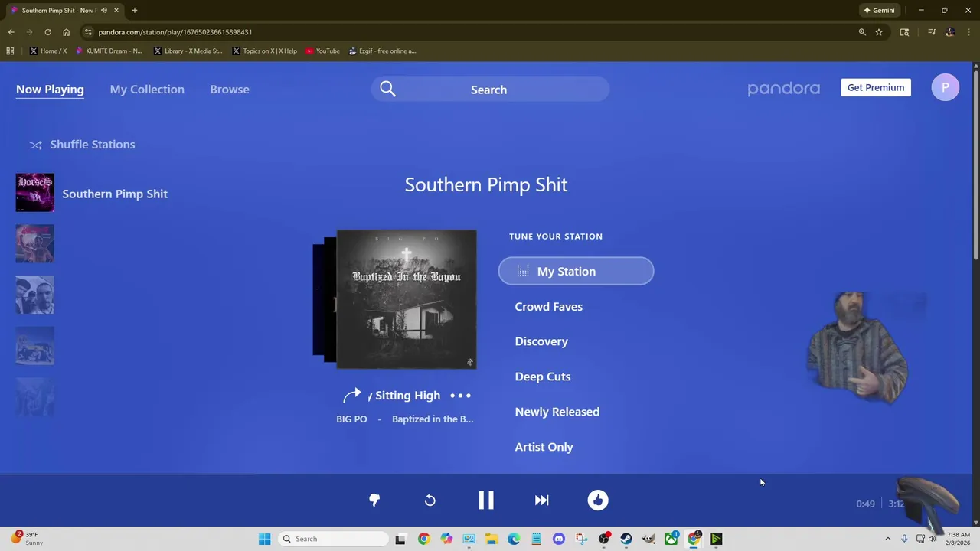The height and width of the screenshot is (551, 980).
Task: Select Deep Cuts tuning mode
Action: coord(542,377)
